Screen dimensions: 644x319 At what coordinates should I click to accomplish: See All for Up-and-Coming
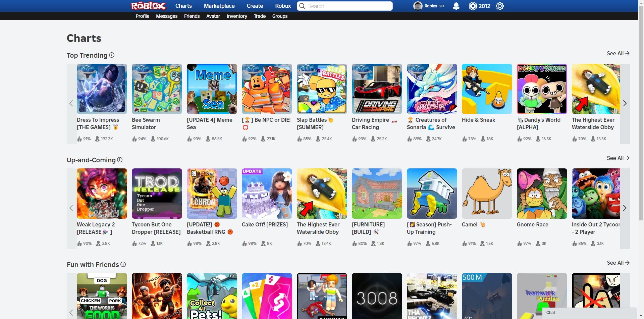[x=618, y=158]
